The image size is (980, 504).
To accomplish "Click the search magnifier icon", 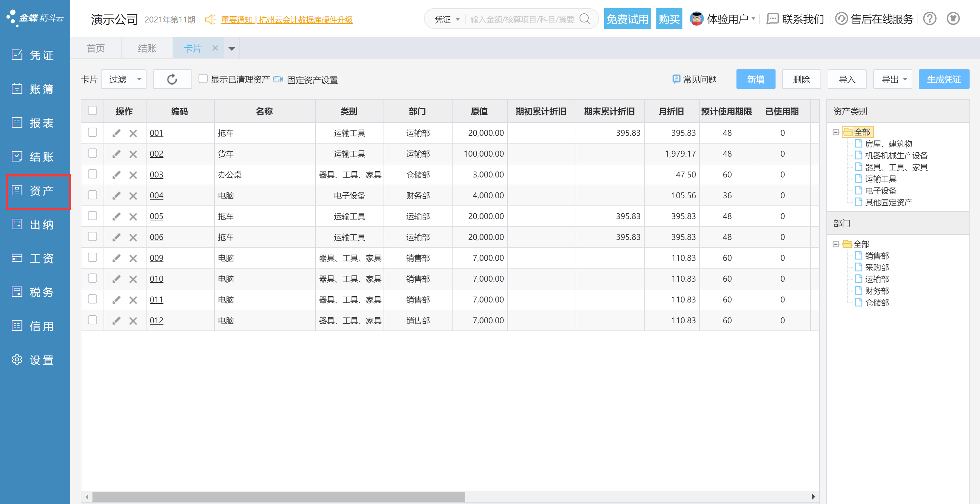I will 584,19.
